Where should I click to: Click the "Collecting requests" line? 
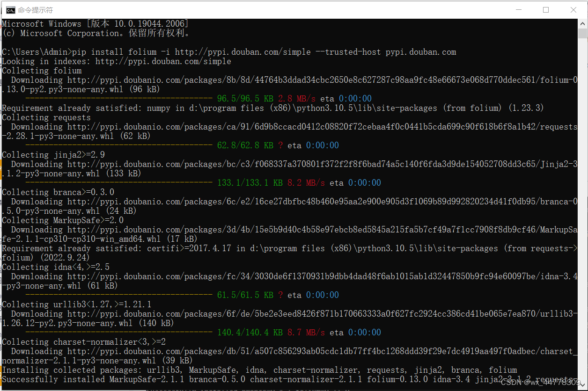tap(46, 117)
